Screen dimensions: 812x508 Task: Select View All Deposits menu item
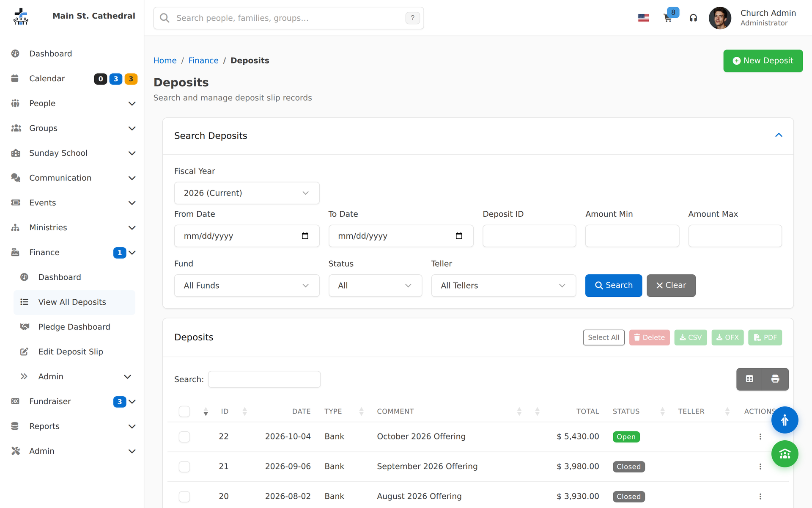click(x=74, y=302)
